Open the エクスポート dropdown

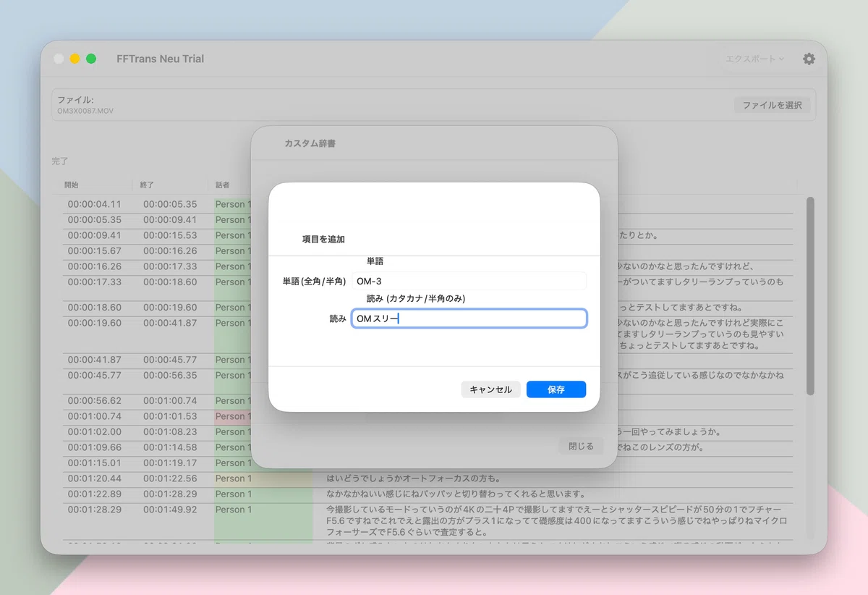[756, 59]
